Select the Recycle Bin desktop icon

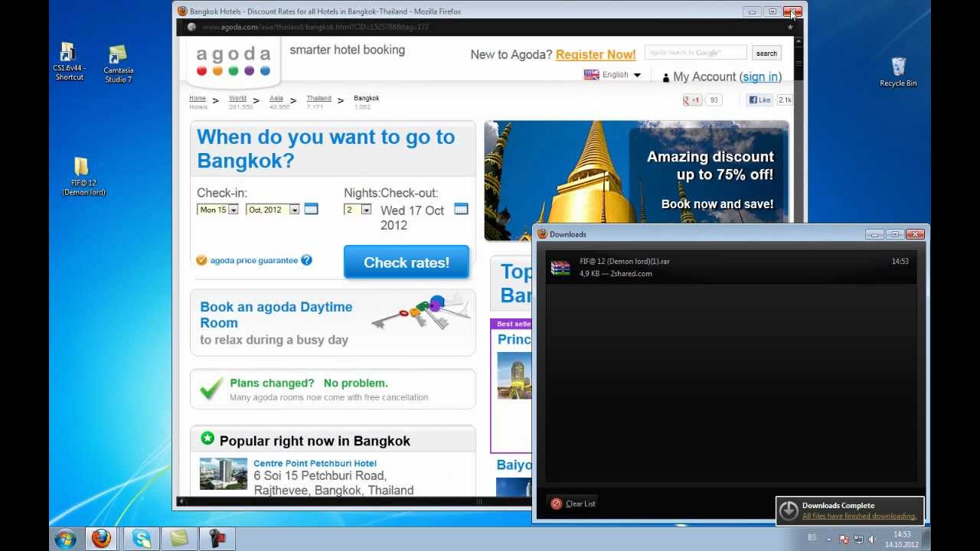(x=898, y=72)
